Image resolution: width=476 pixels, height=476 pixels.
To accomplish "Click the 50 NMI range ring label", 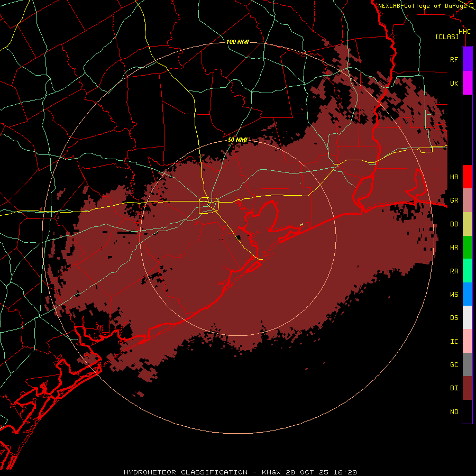I will coord(237,140).
